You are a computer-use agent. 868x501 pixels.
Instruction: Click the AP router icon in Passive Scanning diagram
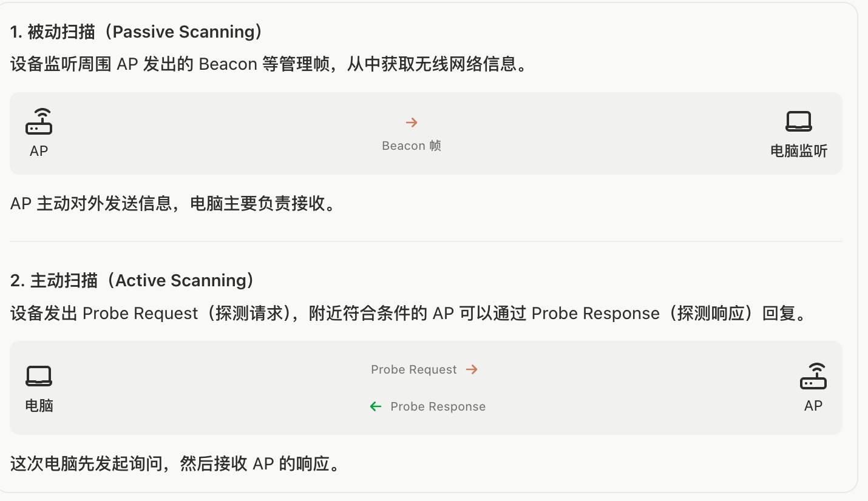coord(39,121)
